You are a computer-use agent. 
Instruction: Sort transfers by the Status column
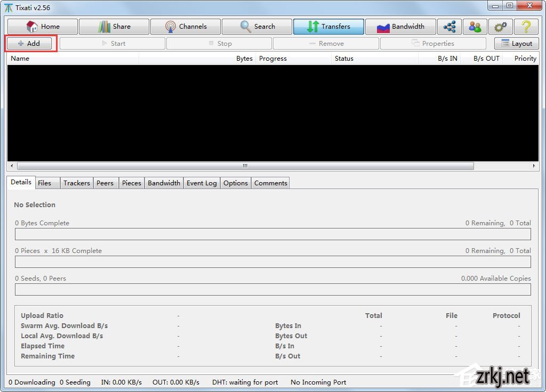pos(375,59)
